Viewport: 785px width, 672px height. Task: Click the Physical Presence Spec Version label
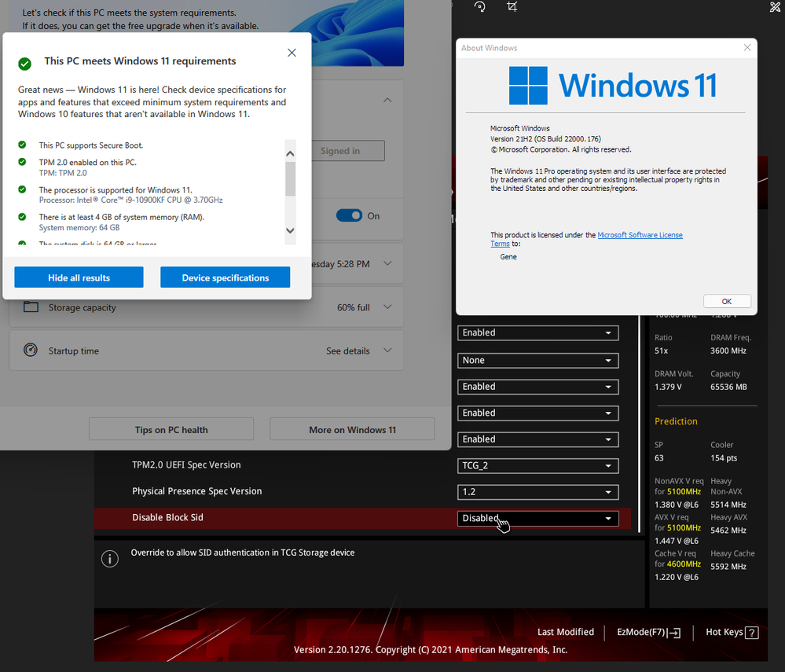196,491
